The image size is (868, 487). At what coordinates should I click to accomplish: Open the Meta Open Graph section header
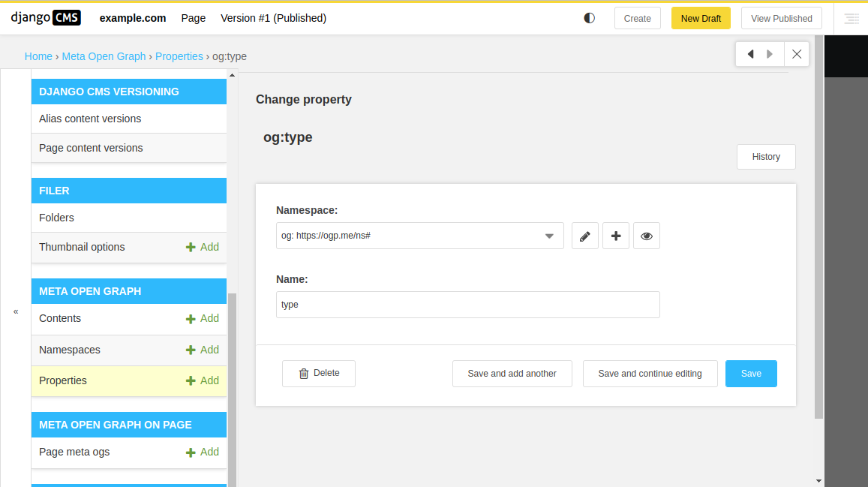point(129,291)
